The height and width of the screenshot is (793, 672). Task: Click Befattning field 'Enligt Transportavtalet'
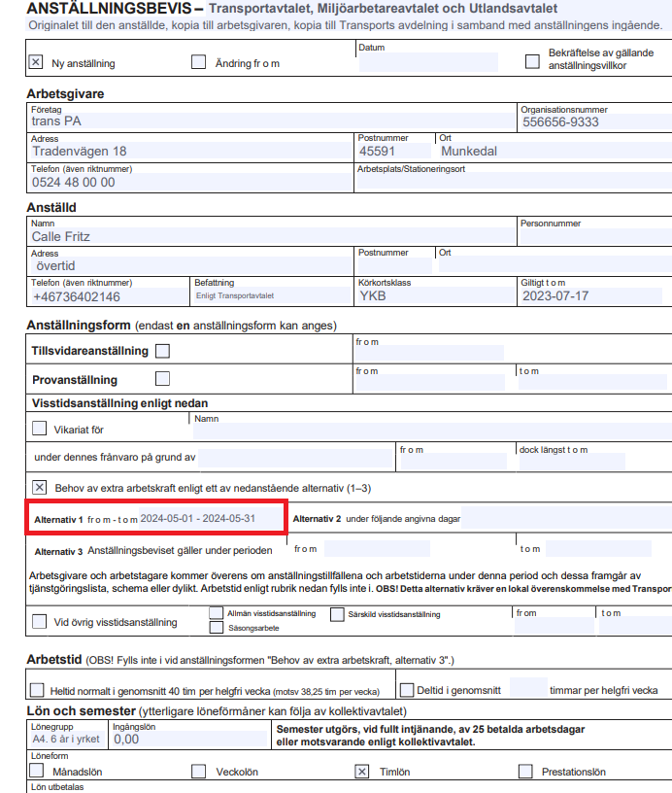(x=272, y=295)
